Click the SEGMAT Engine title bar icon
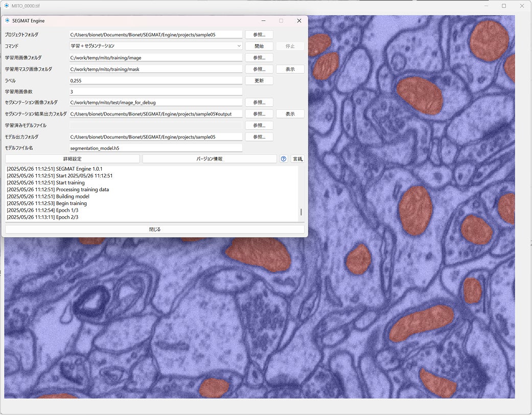Viewport: 532px width, 415px height. click(7, 21)
